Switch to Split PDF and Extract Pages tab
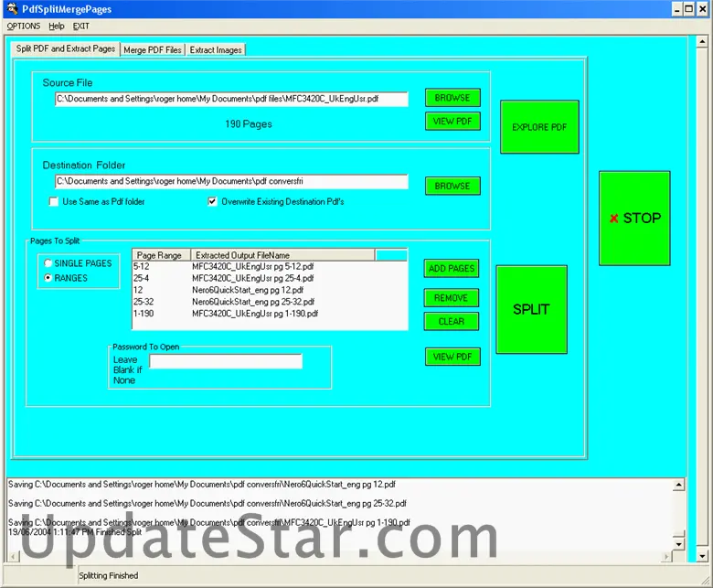The image size is (713, 588). [x=66, y=48]
